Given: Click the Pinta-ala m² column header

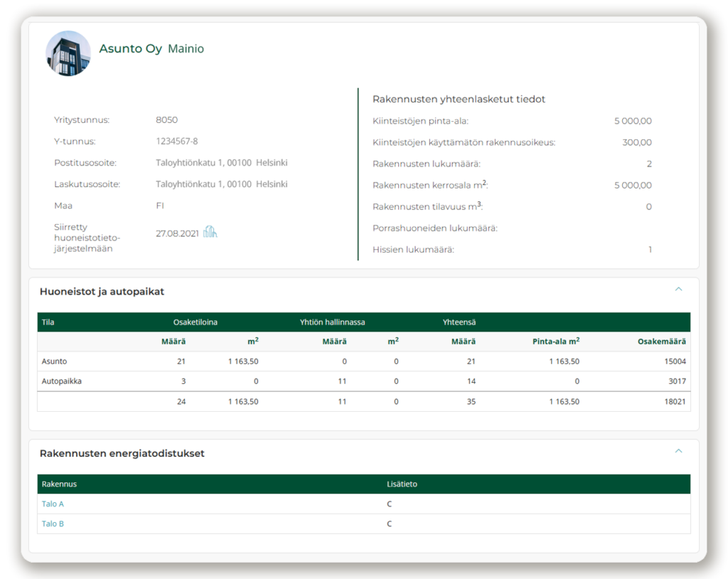Looking at the screenshot, I should click(x=556, y=341).
